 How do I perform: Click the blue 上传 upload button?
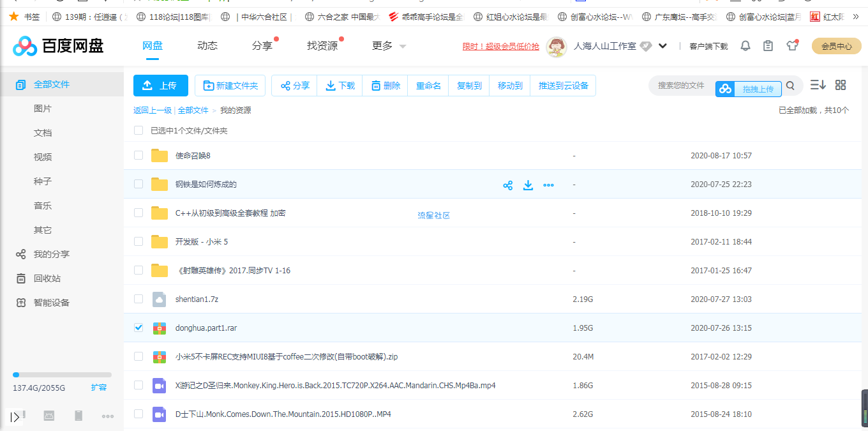click(x=161, y=86)
